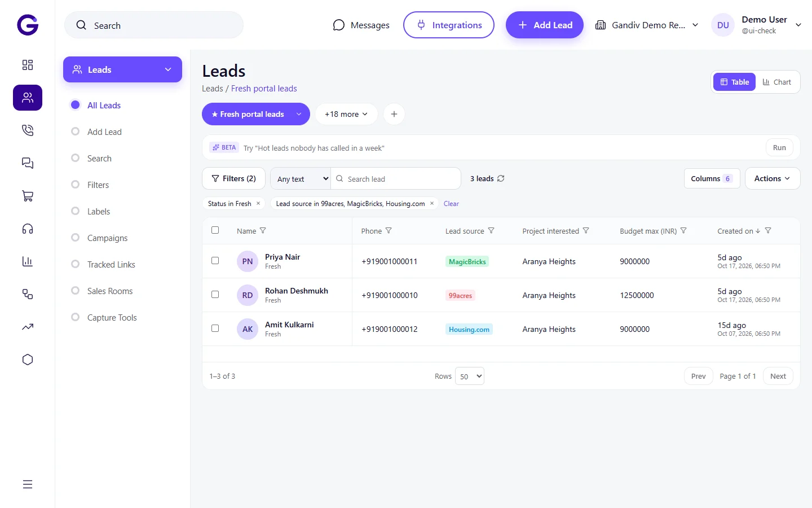Open the Actions dropdown
The width and height of the screenshot is (812, 508).
773,178
